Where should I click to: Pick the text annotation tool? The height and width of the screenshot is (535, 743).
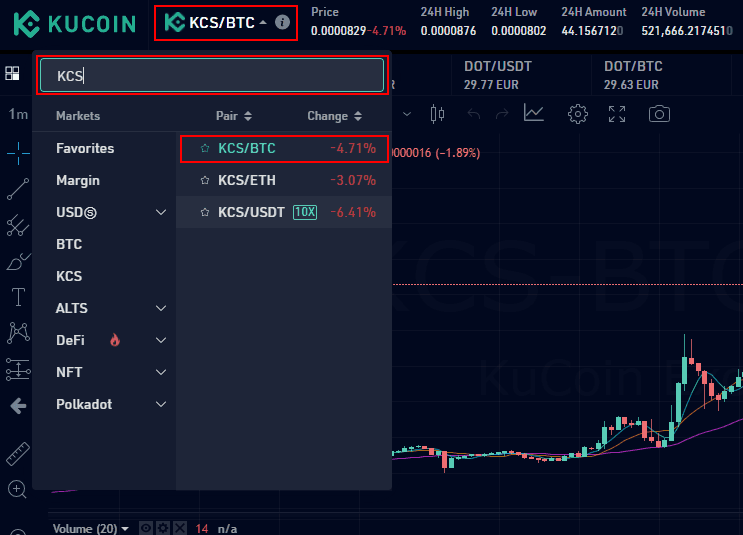pos(17,297)
